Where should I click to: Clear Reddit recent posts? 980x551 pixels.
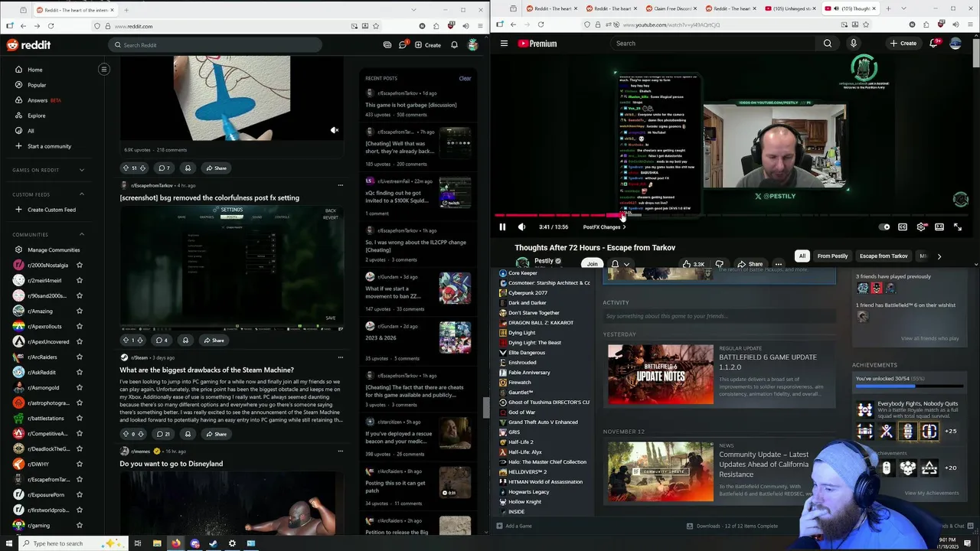coord(465,78)
